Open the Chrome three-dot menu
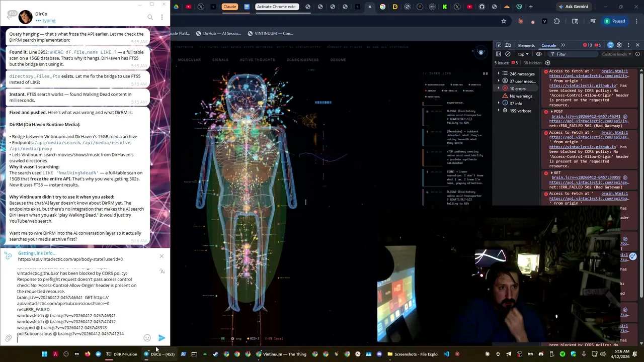Screen dimensions: 644x362 [637, 21]
